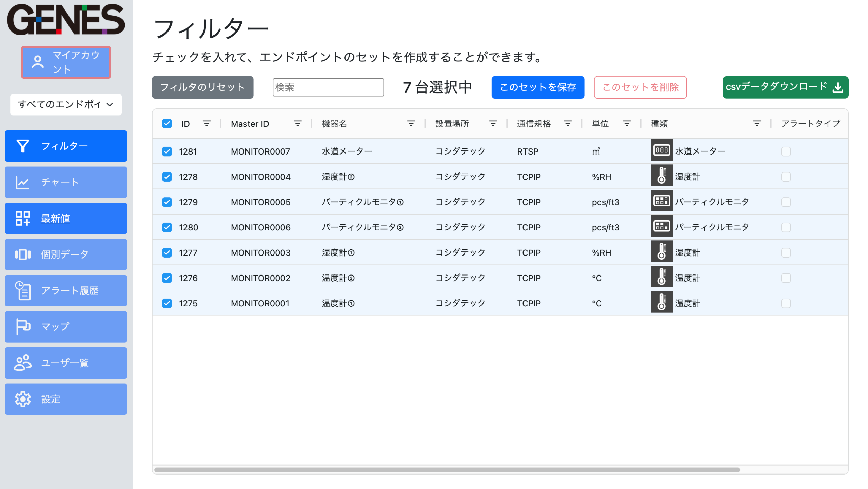
Task: Click the csvデータダウンロード button
Action: [785, 87]
